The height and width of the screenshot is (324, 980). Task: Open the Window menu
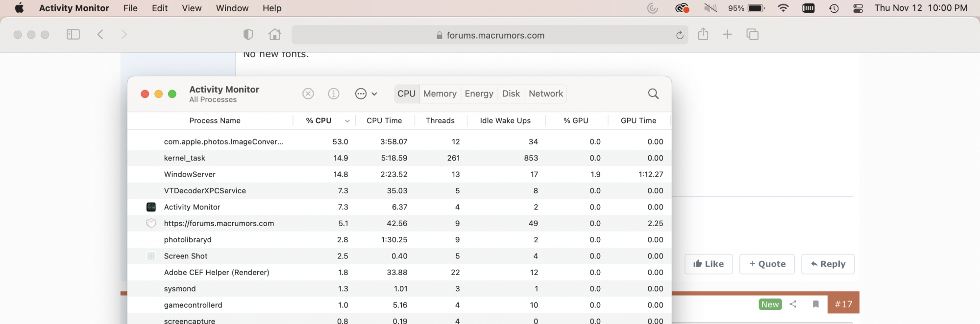click(x=232, y=8)
